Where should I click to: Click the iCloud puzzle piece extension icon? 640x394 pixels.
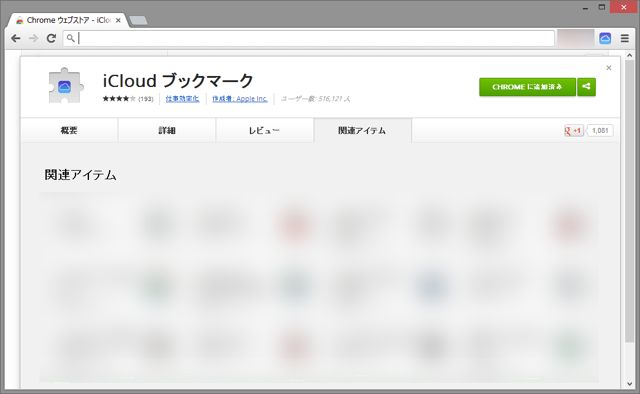click(65, 85)
